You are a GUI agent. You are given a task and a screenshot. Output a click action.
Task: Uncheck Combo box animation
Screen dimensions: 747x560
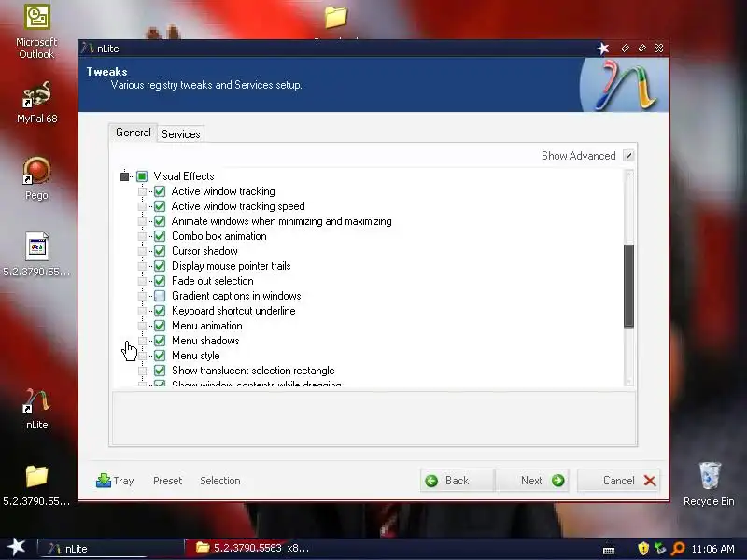pyautogui.click(x=160, y=236)
